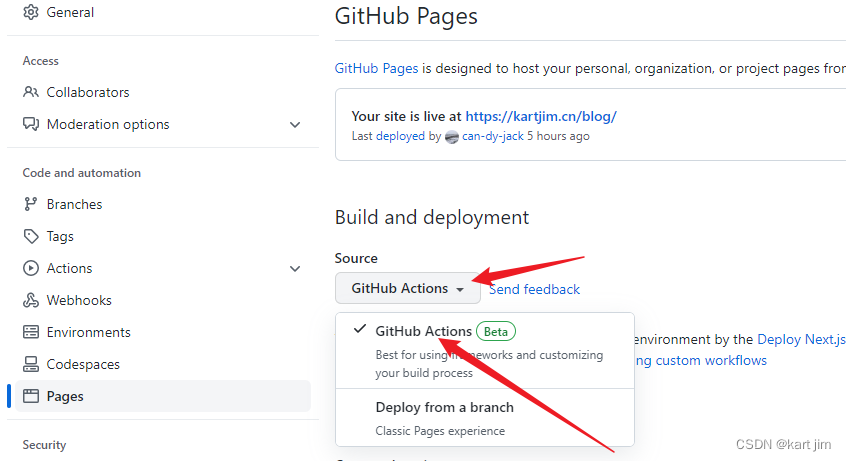Click the can-dy-jack avatar thumbnail

tap(452, 137)
